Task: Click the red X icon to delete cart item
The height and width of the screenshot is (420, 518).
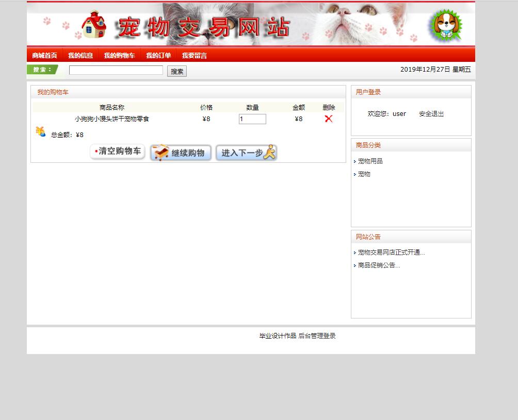Action: click(328, 119)
